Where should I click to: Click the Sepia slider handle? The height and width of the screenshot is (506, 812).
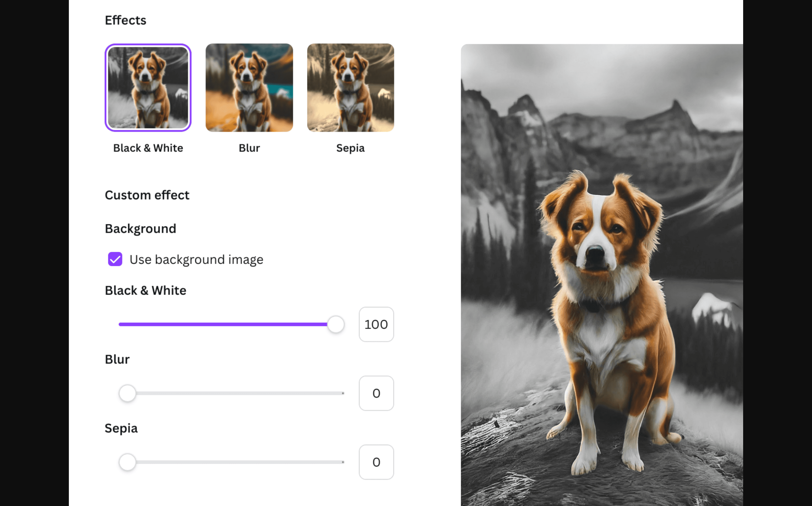[x=128, y=462]
